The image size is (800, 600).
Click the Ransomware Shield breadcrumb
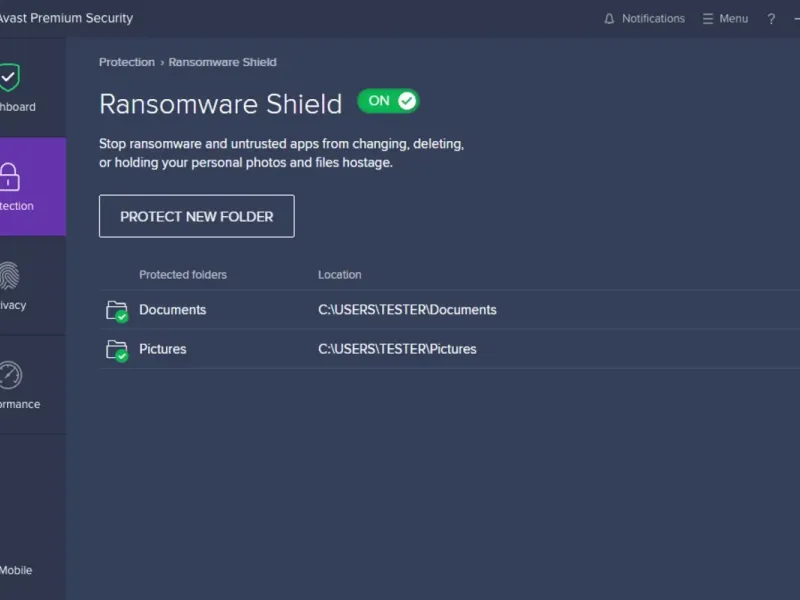tap(222, 62)
